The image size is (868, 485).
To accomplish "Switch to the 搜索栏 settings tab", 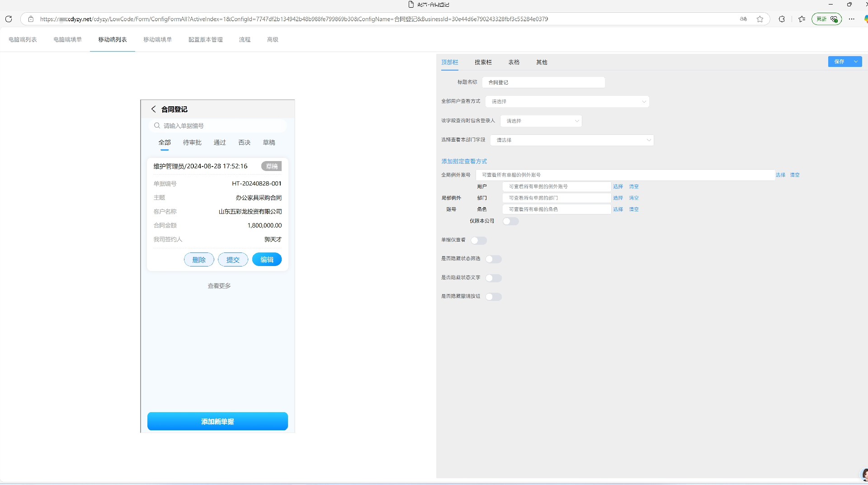I will pos(483,62).
